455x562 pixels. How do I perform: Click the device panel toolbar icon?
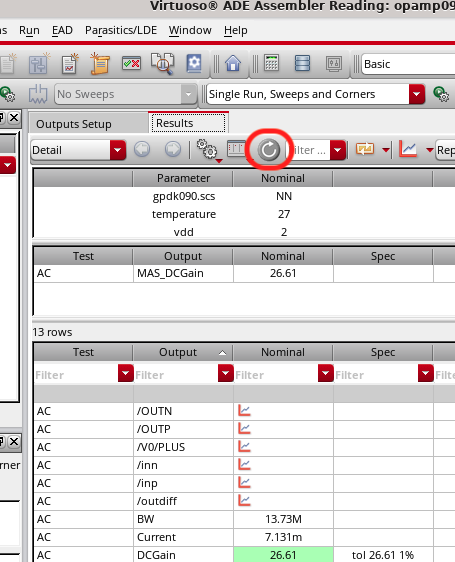tap(334, 64)
